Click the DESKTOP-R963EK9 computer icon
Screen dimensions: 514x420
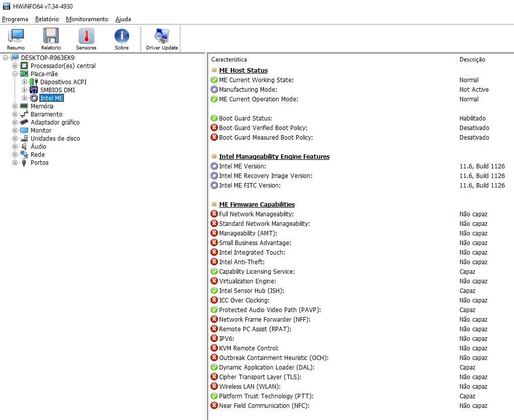15,57
